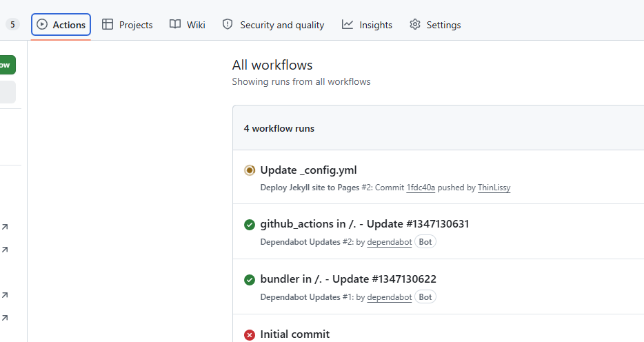Click the counter badge showing 5
Image resolution: width=644 pixels, height=342 pixels.
click(12, 25)
